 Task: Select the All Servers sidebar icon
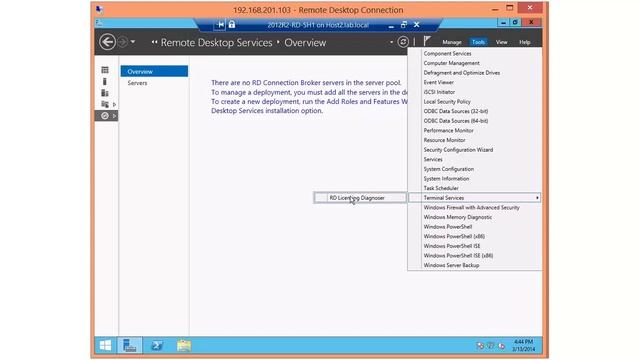coord(105,93)
